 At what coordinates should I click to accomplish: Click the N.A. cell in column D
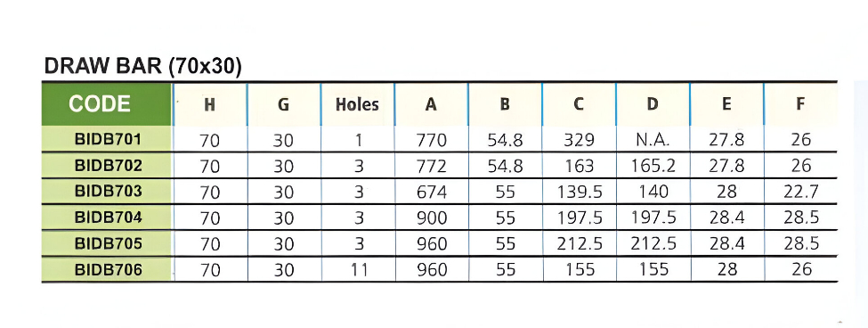[x=653, y=140]
